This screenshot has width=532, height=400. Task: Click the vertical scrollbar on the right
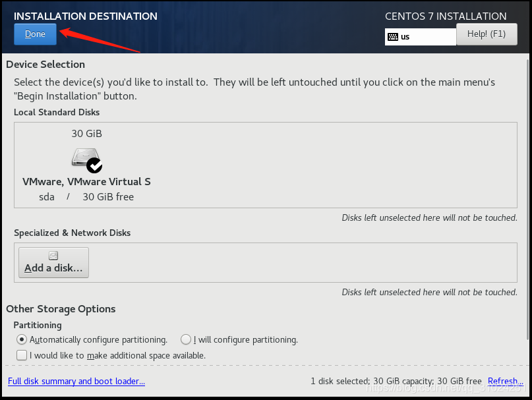pyautogui.click(x=527, y=199)
